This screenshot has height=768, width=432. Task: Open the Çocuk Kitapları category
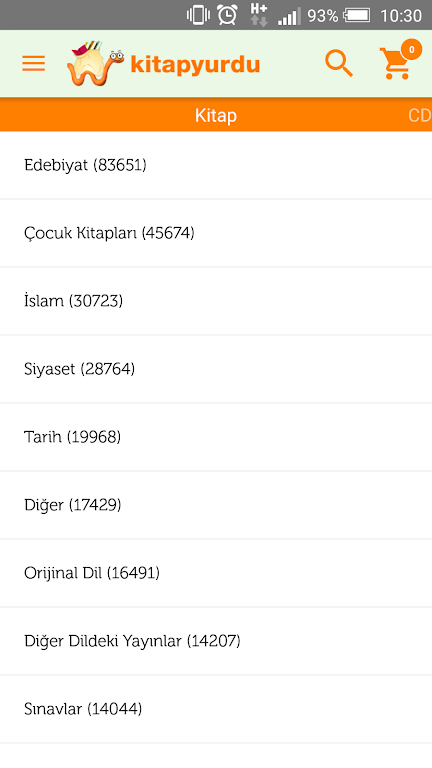[x=216, y=233]
